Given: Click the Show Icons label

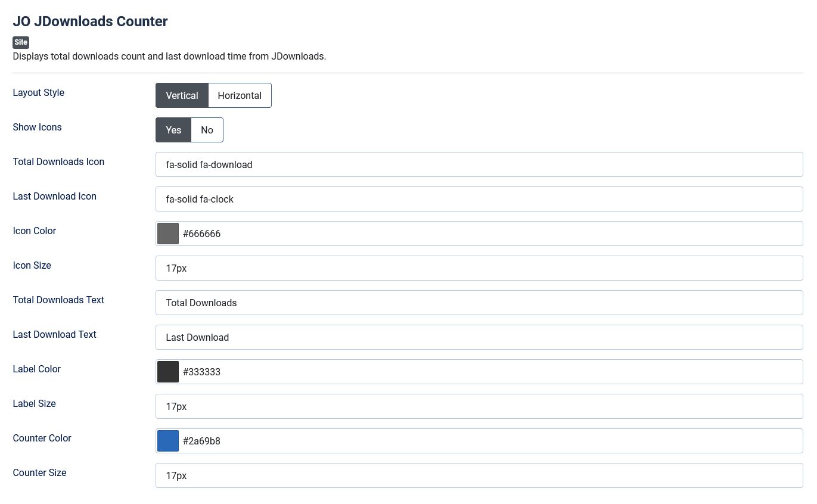Looking at the screenshot, I should point(37,127).
